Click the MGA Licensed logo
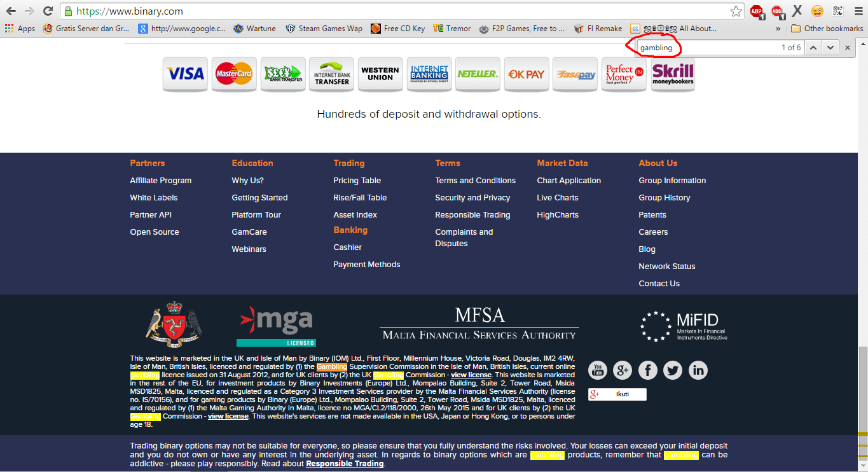The height and width of the screenshot is (472, 868). point(276,326)
